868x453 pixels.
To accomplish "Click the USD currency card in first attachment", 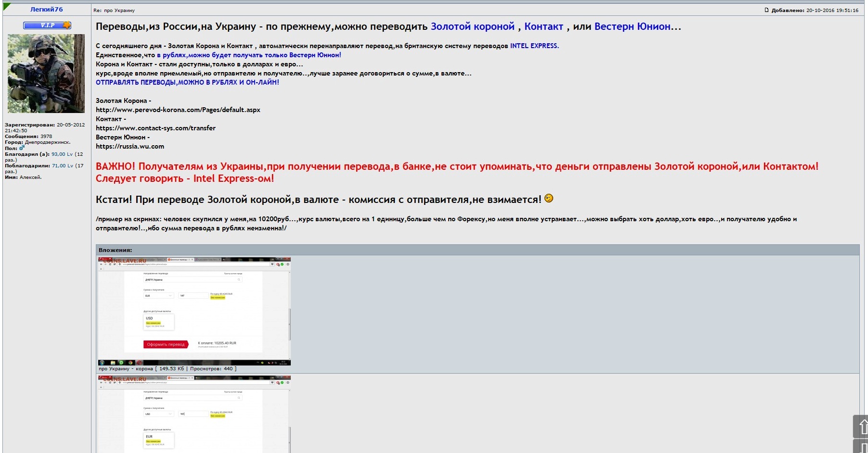I will coord(158,322).
